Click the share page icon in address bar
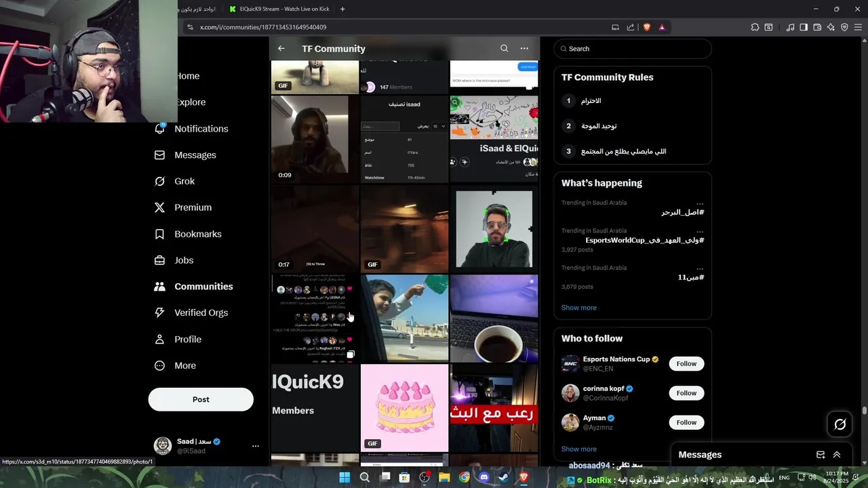Image resolution: width=868 pixels, height=488 pixels. point(631,27)
